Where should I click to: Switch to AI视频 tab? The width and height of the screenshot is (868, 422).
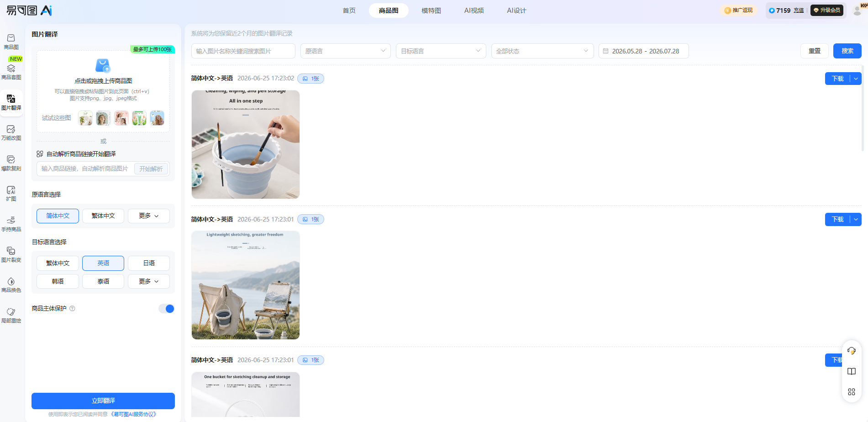click(x=474, y=11)
